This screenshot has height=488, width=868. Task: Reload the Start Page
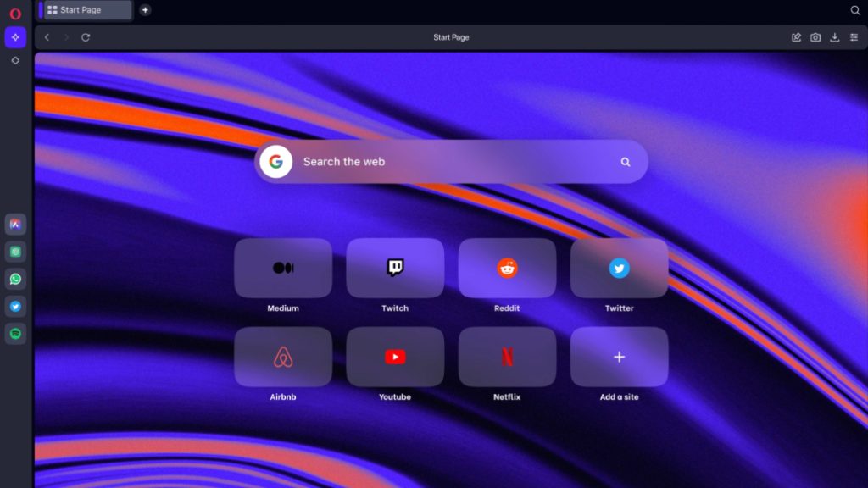pos(85,37)
